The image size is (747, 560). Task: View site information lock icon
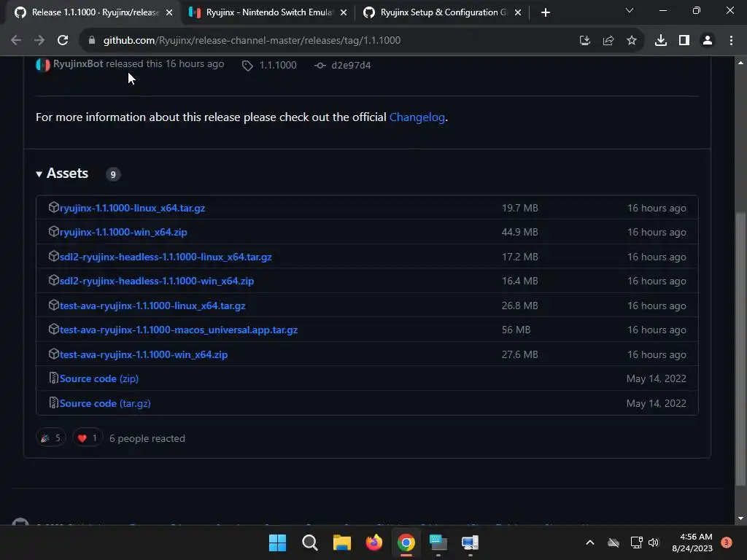coord(92,41)
